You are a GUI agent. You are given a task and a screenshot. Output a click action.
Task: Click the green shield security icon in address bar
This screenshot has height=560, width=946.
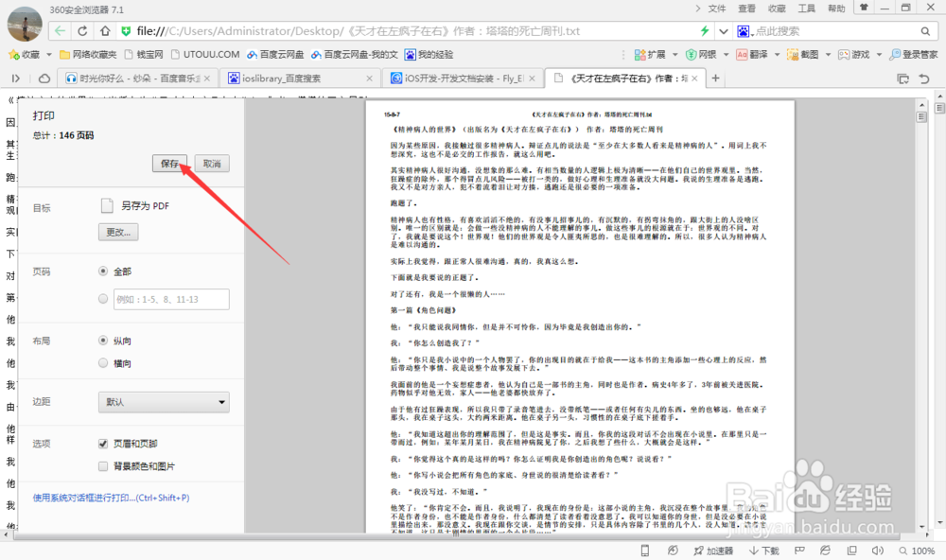[126, 31]
